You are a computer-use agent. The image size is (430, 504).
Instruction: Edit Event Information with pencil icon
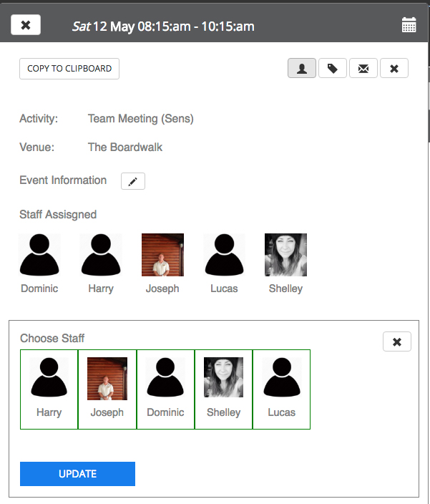tap(132, 181)
